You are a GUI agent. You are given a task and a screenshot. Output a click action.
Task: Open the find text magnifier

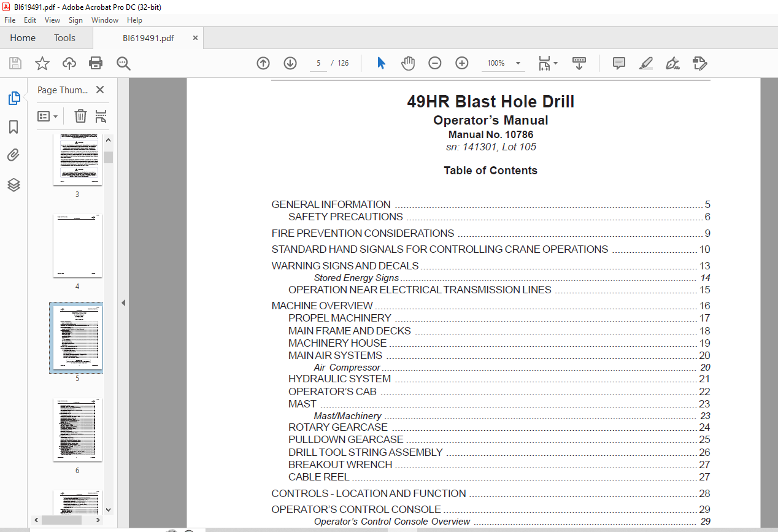tap(123, 63)
